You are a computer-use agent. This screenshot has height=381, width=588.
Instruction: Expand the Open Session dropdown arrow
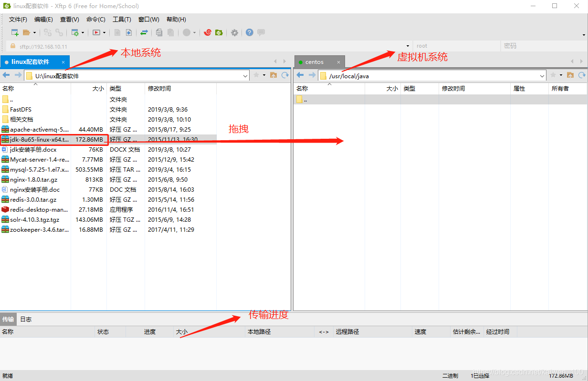click(x=34, y=33)
